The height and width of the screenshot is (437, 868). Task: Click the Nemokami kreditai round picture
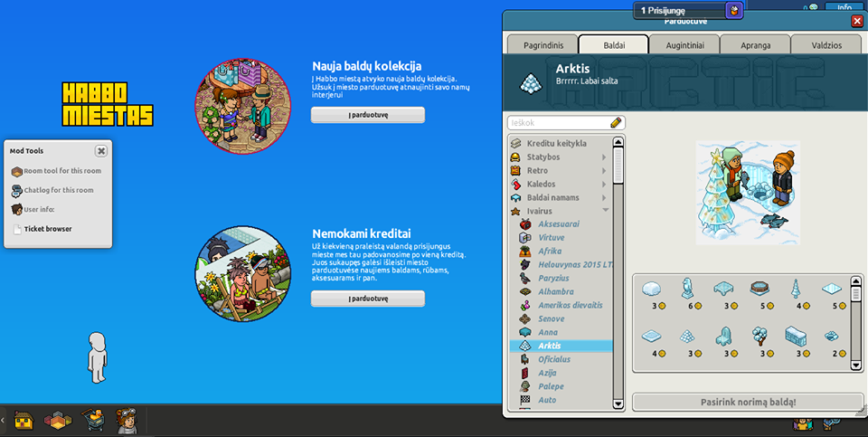(x=243, y=274)
